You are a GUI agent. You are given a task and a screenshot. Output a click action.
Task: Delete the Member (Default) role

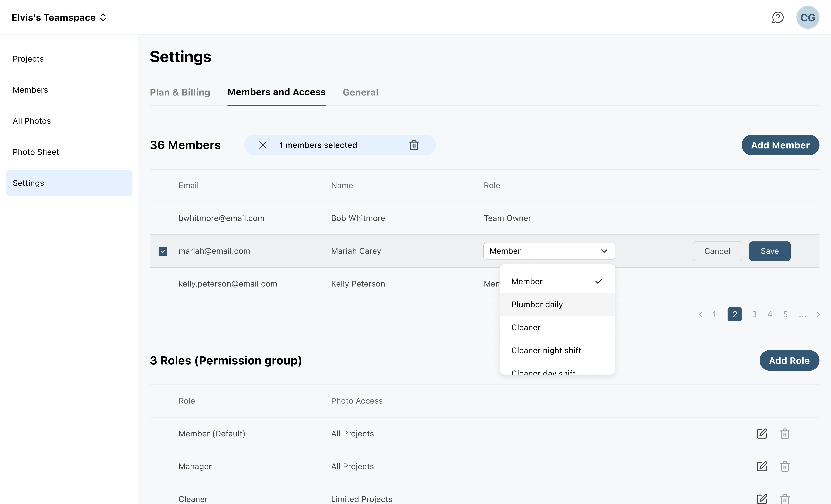pos(785,434)
